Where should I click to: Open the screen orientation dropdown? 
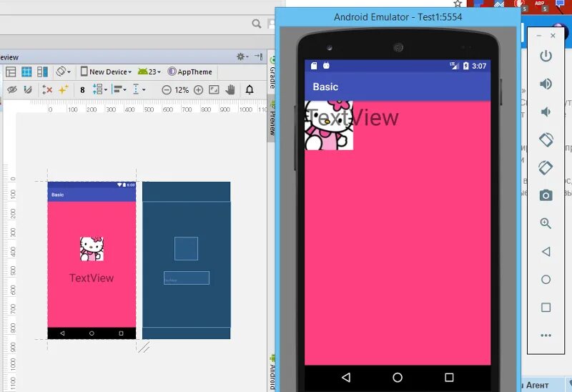(x=63, y=72)
